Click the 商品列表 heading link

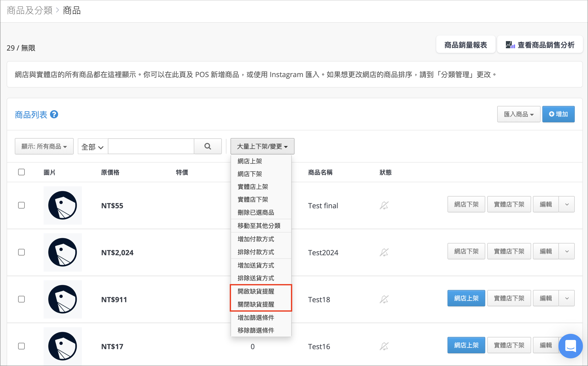click(31, 115)
